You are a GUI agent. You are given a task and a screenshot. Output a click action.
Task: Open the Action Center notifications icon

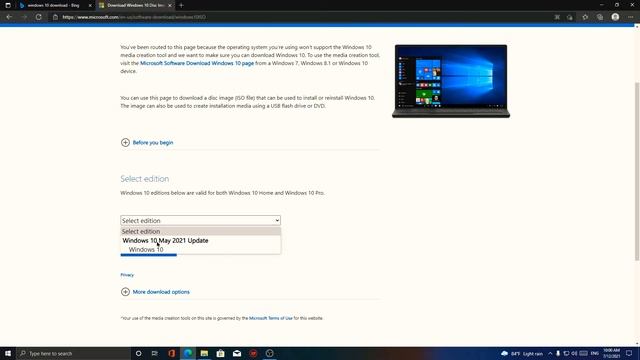[629, 353]
